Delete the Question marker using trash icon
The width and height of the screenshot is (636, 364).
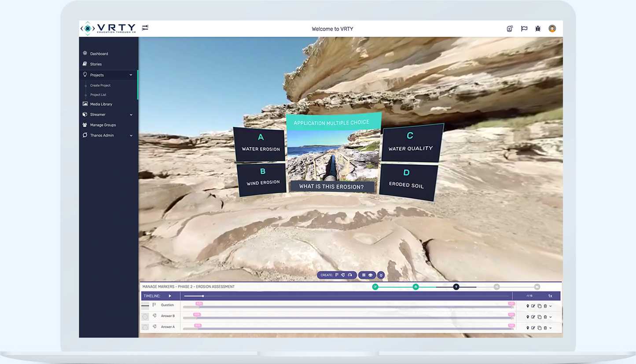[545, 306]
